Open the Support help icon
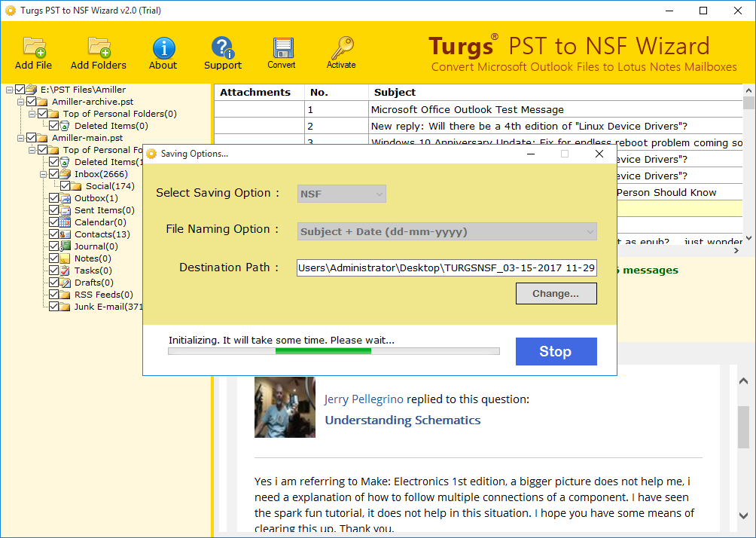756x538 pixels. pyautogui.click(x=223, y=47)
